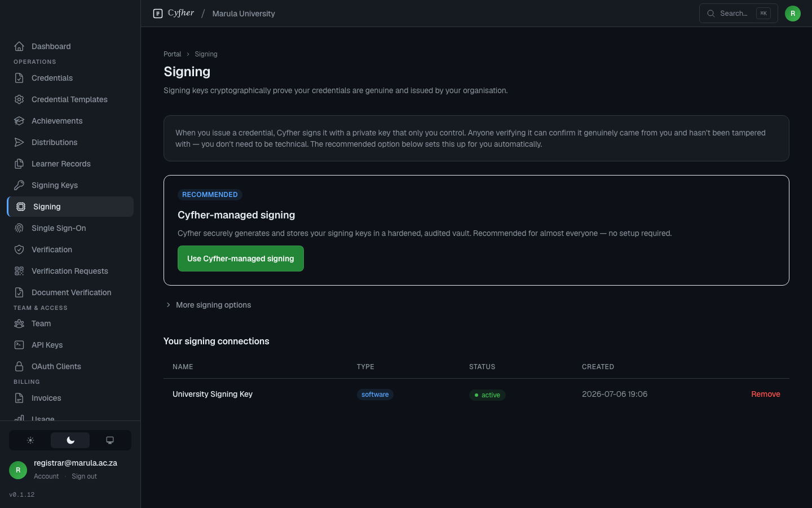Image resolution: width=812 pixels, height=508 pixels.
Task: Open the Account link
Action: pyautogui.click(x=46, y=476)
